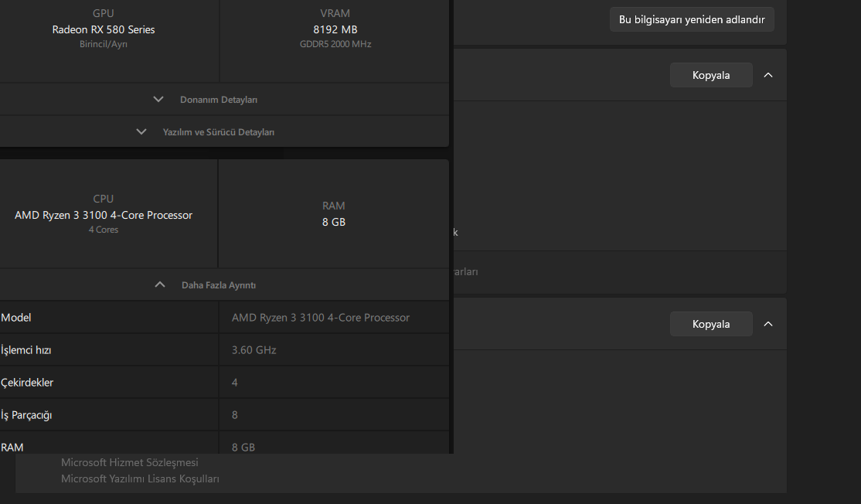Image resolution: width=861 pixels, height=504 pixels.
Task: Click the Birincil/Ayrı subtitle
Action: pyautogui.click(x=104, y=44)
